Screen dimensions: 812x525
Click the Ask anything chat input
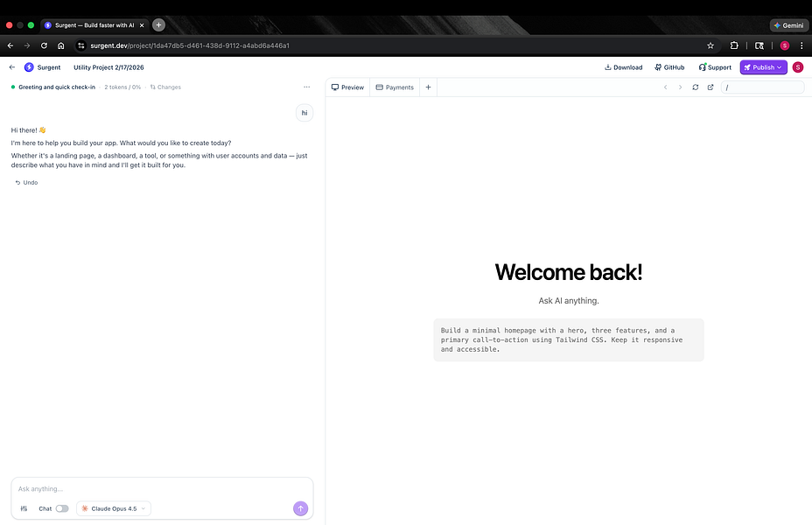coord(162,489)
